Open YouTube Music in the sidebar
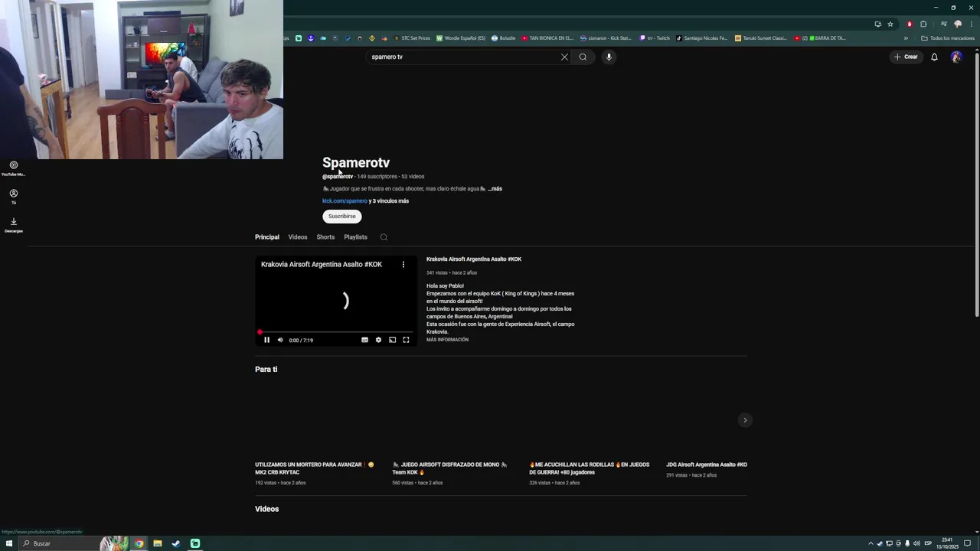This screenshot has width=980, height=551. point(13,168)
